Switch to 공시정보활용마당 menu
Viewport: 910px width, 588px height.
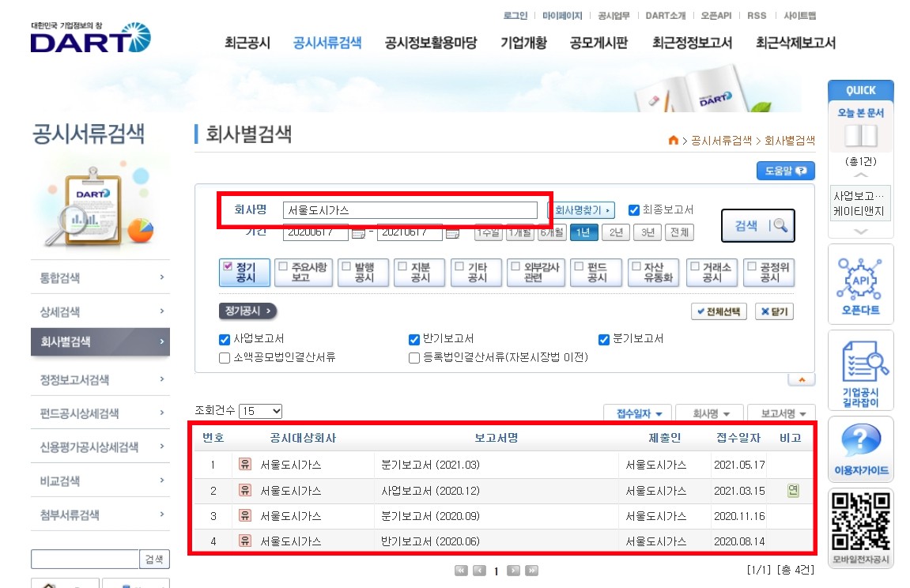click(419, 43)
